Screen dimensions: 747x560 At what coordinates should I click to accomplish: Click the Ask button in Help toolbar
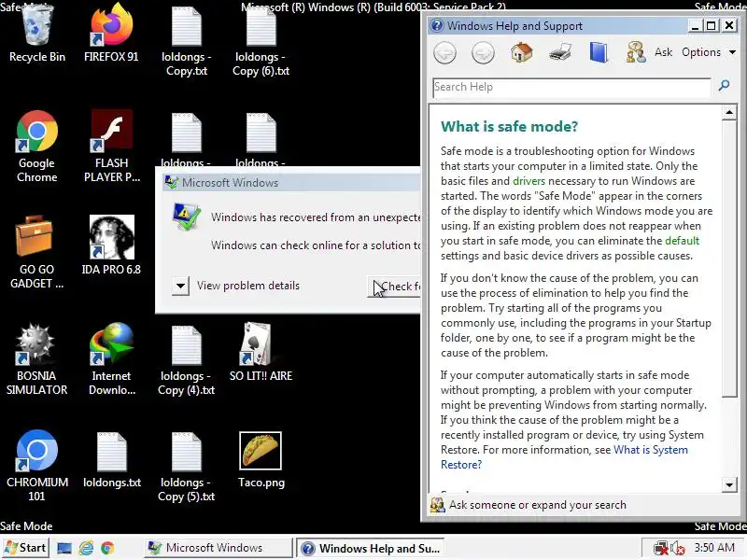[649, 52]
